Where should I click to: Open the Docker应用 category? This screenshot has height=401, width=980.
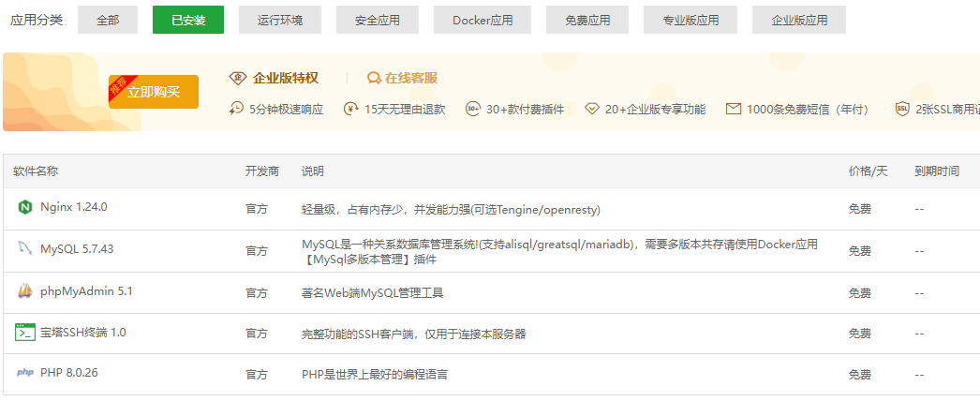pyautogui.click(x=483, y=20)
